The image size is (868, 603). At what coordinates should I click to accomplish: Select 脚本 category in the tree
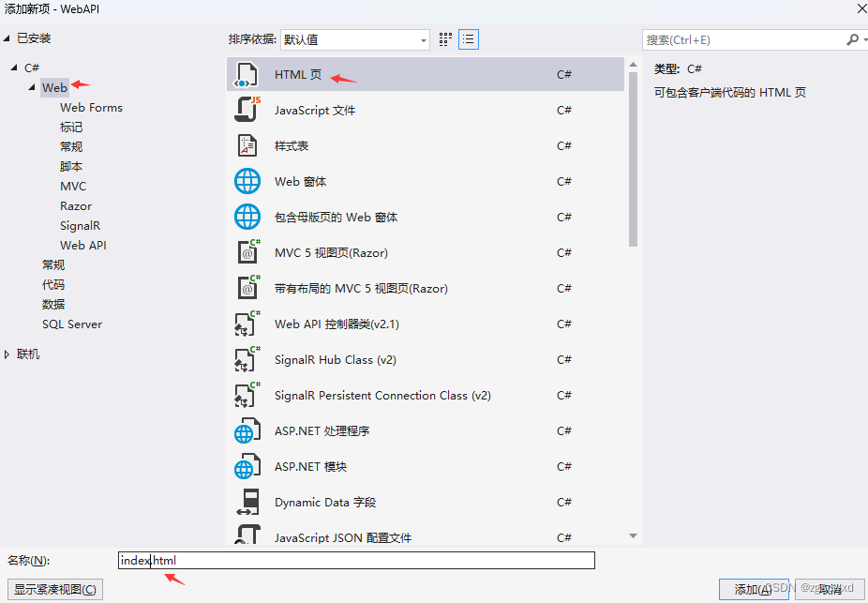[x=71, y=167]
